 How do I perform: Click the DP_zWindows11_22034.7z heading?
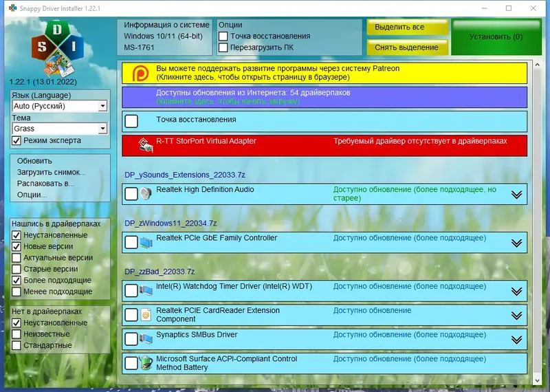(170, 224)
